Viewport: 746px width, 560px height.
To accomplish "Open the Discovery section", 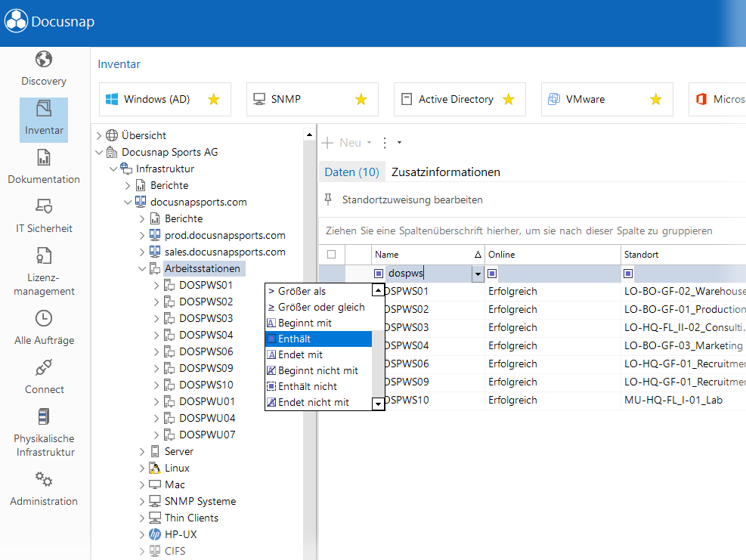I will (44, 69).
